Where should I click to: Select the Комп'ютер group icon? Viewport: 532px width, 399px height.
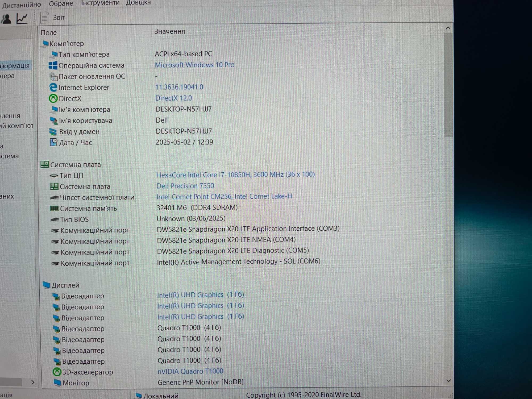point(45,43)
